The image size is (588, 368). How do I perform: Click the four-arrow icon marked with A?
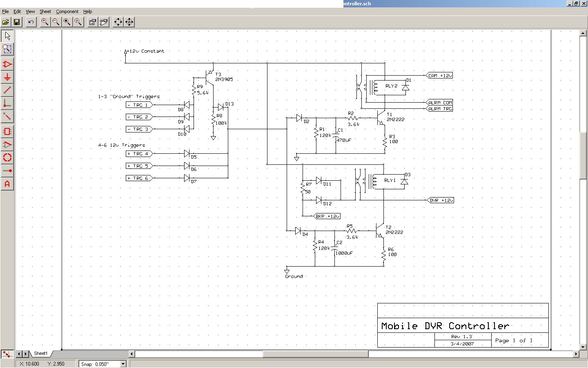point(129,22)
